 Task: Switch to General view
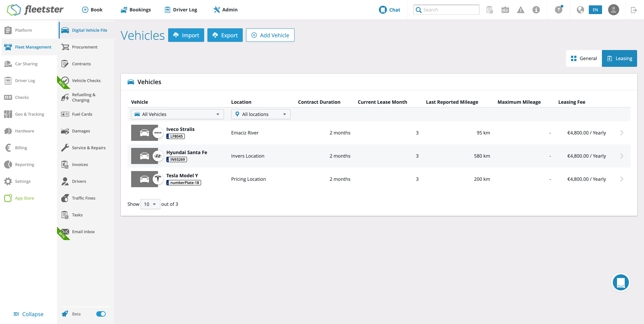584,58
